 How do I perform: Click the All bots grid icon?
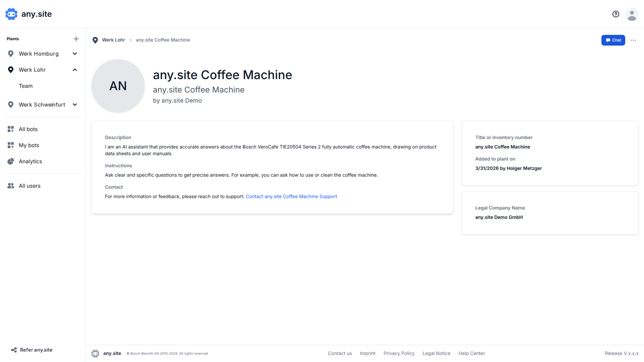(11, 129)
